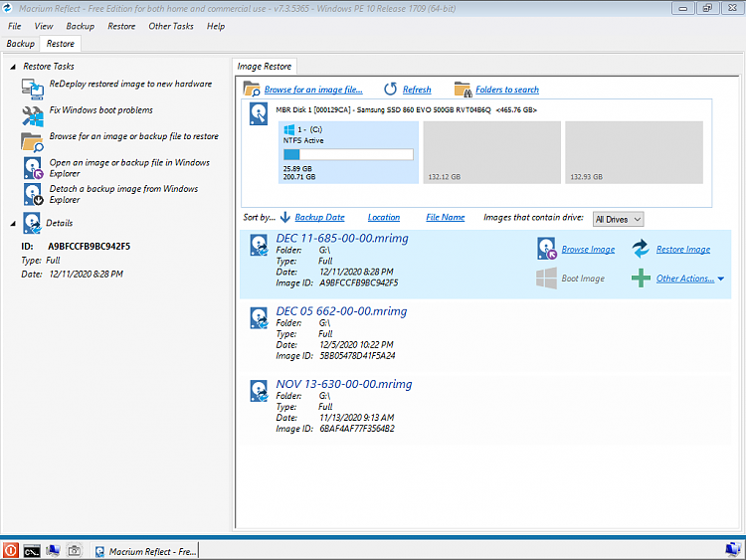746x560 pixels.
Task: Click the browse image folder icon in Restore Tasks
Action: click(x=33, y=142)
